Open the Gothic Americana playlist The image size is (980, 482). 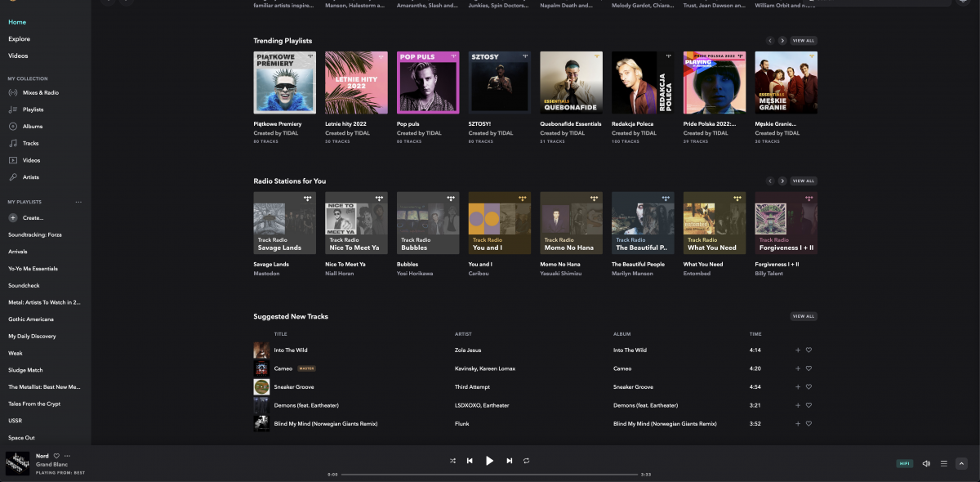coord(31,319)
